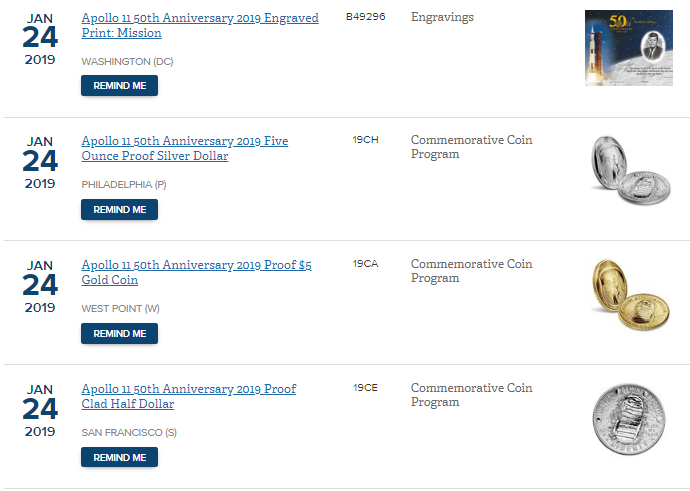Click Remind Me for the Engraved Print

pyautogui.click(x=119, y=85)
